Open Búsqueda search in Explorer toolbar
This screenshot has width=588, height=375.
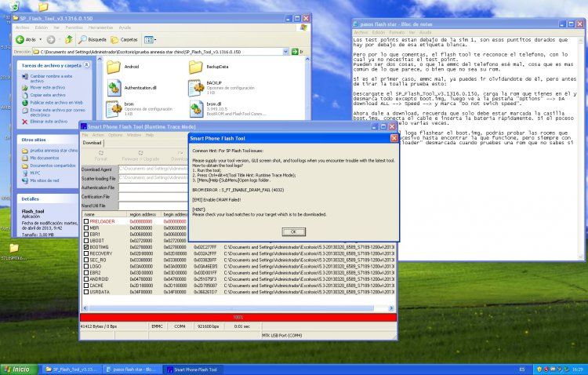93,39
